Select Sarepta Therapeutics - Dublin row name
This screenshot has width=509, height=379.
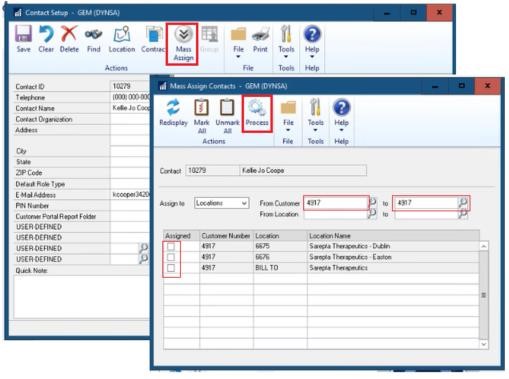pos(349,246)
